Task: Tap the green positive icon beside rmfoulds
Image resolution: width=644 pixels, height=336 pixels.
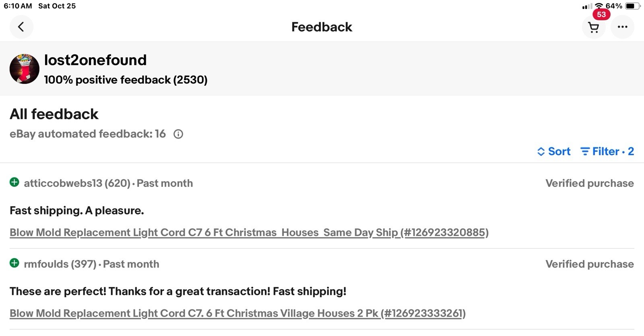Action: click(x=14, y=263)
